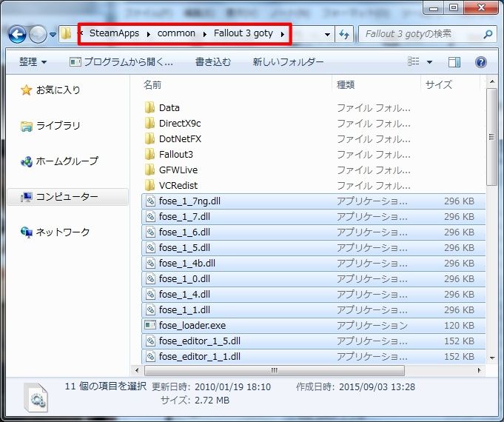Select Fallout 3 goty breadcrumb segment
The image size is (504, 422).
(243, 33)
